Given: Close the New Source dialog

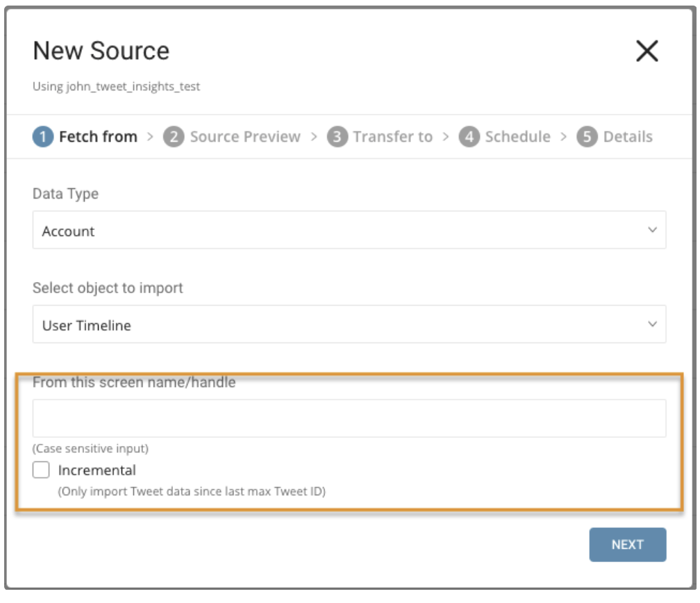Looking at the screenshot, I should point(647,52).
